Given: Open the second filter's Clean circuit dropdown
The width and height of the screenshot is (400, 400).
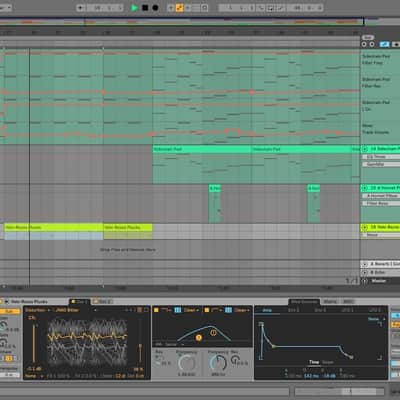Looking at the screenshot, I should [242, 310].
